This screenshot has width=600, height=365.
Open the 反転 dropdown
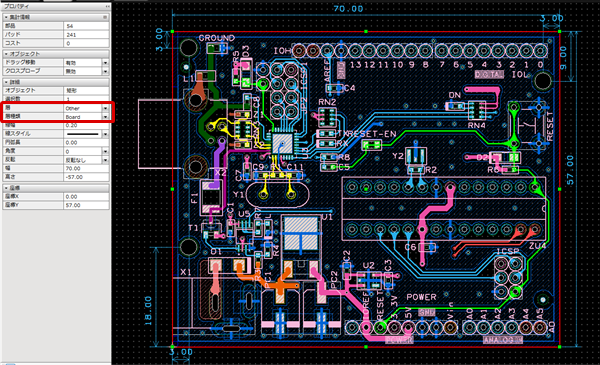pyautogui.click(x=105, y=160)
